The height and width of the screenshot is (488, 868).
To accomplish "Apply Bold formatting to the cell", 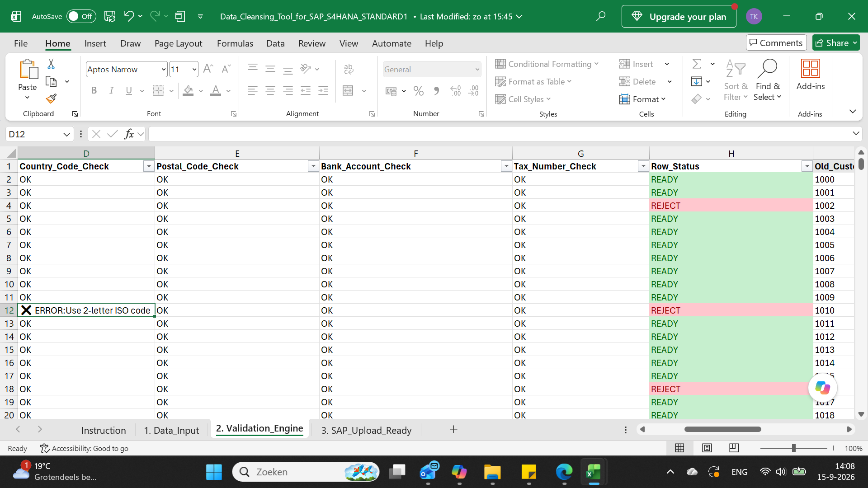I will tap(94, 90).
